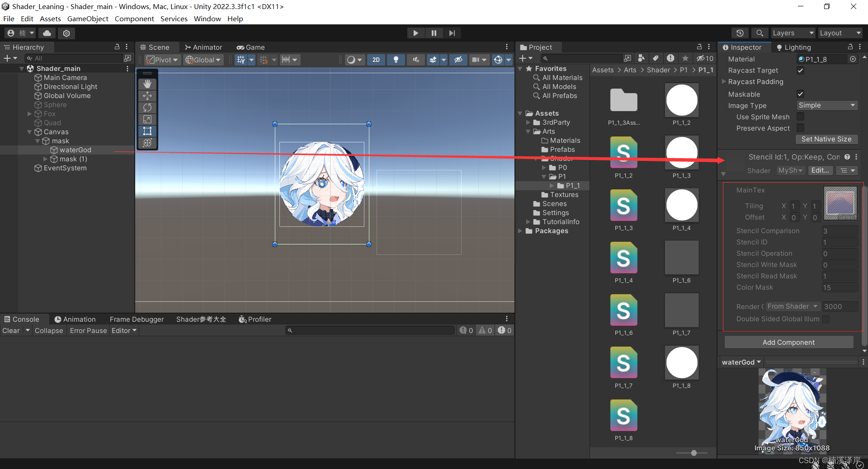This screenshot has width=868, height=469.
Task: Enable Double Sided Global Illumination checkbox
Action: click(x=826, y=319)
